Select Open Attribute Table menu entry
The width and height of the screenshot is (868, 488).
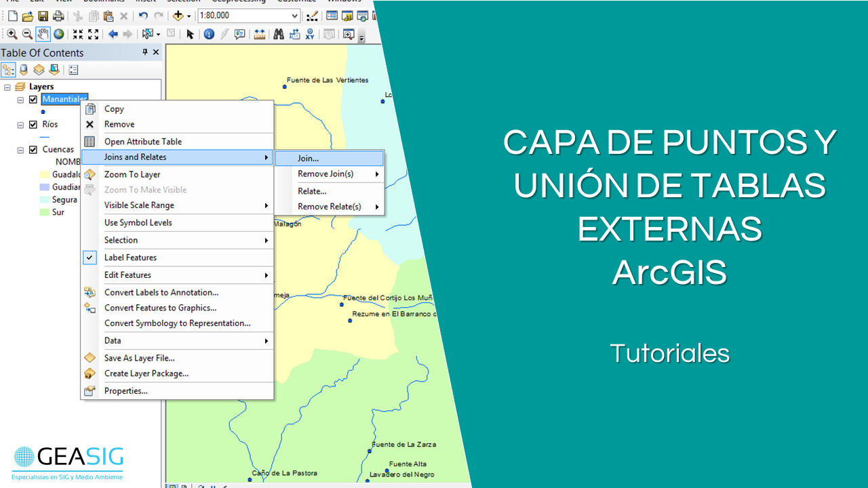click(143, 142)
